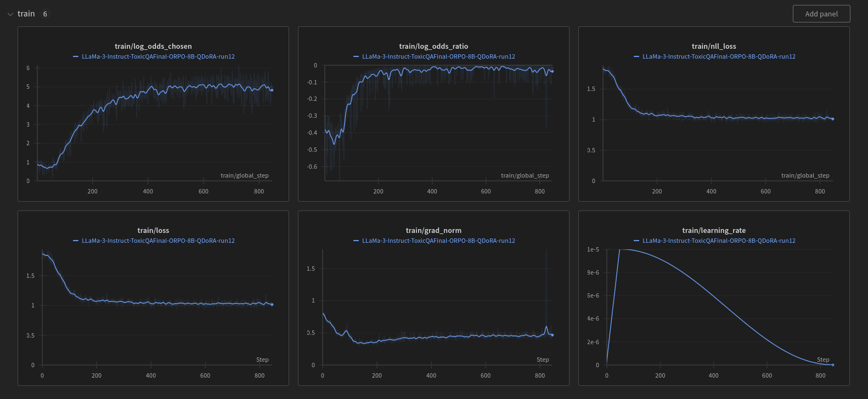Click Step axis label in learning_rate chart
This screenshot has height=399, width=868.
tap(823, 360)
